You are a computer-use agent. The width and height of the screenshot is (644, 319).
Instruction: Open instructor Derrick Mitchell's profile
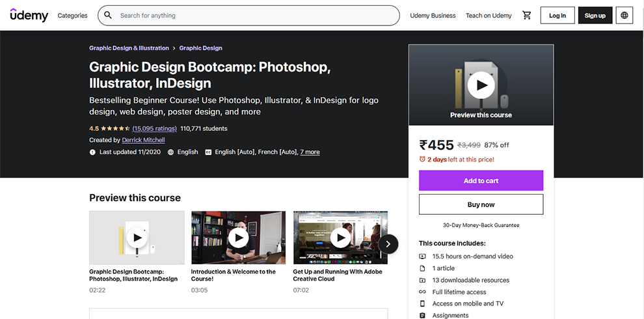coord(143,140)
